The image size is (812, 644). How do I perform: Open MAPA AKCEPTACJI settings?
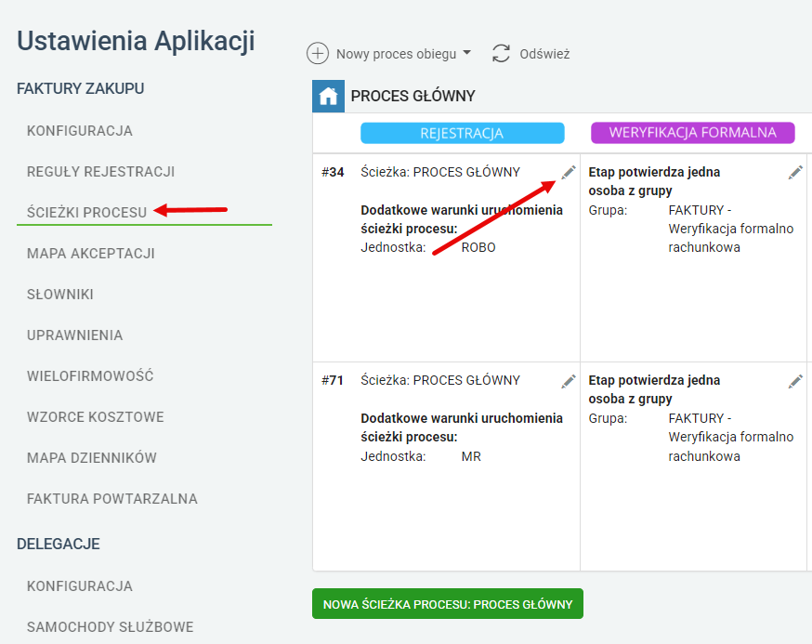91,254
